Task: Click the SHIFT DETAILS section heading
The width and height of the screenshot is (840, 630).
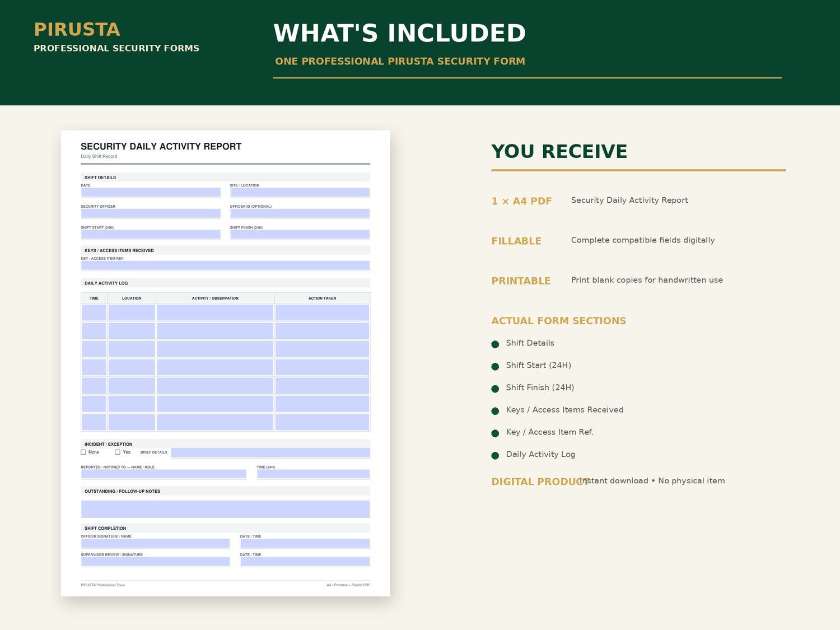Action: tap(100, 178)
